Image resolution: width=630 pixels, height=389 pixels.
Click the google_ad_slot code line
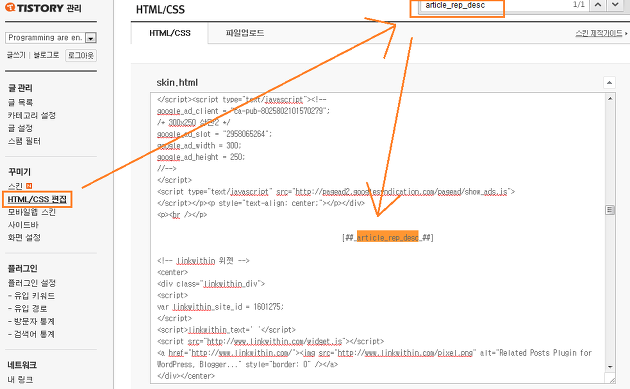[214, 134]
